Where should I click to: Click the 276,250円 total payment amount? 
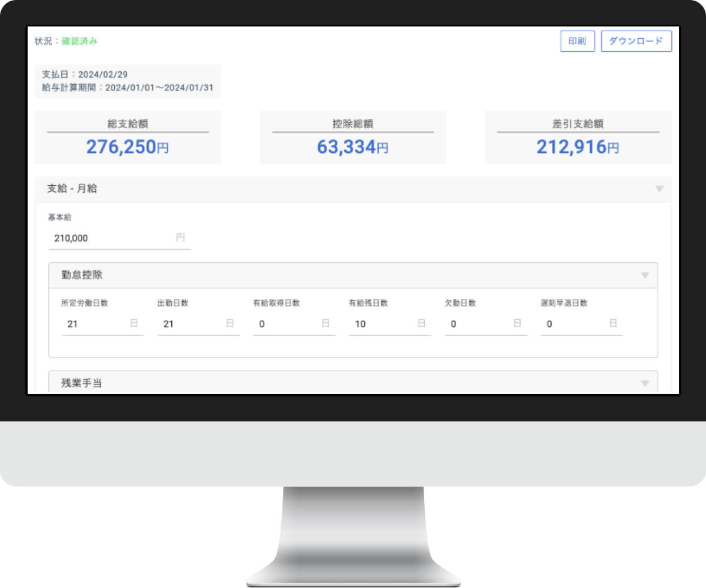pyautogui.click(x=128, y=147)
